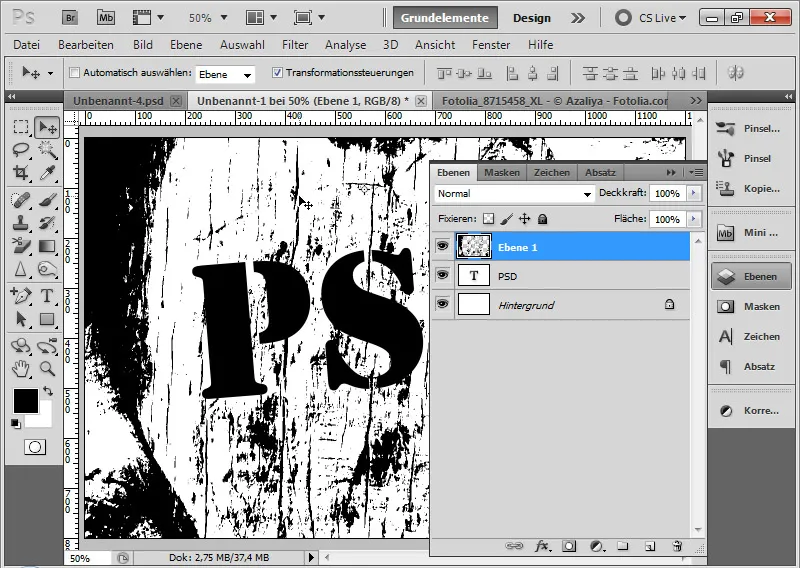Show more document tabs

(696, 100)
